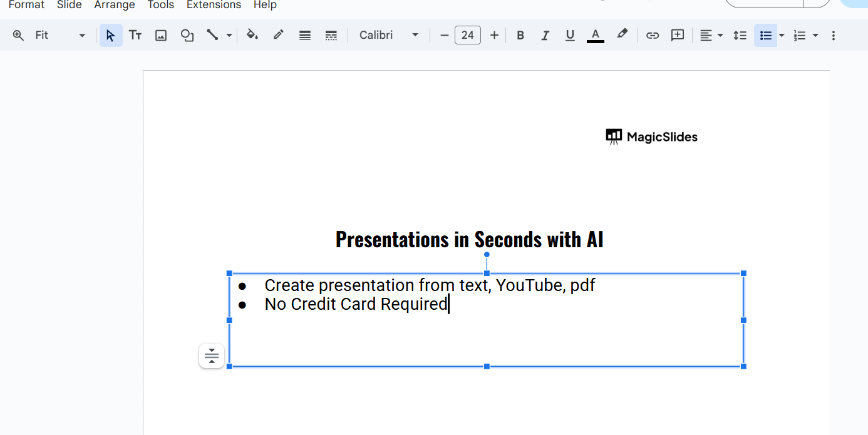This screenshot has width=868, height=435.
Task: Select the text box tool
Action: coord(135,36)
